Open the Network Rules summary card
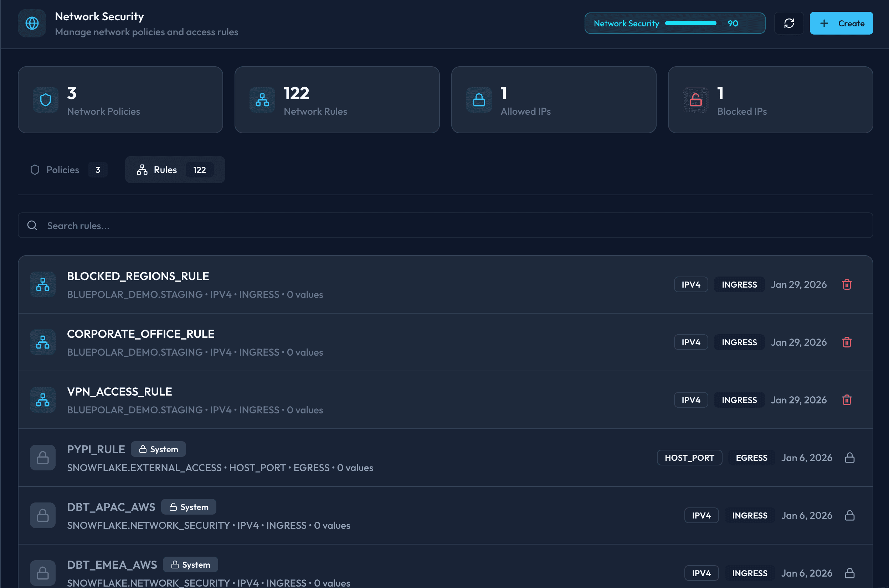 pos(336,100)
